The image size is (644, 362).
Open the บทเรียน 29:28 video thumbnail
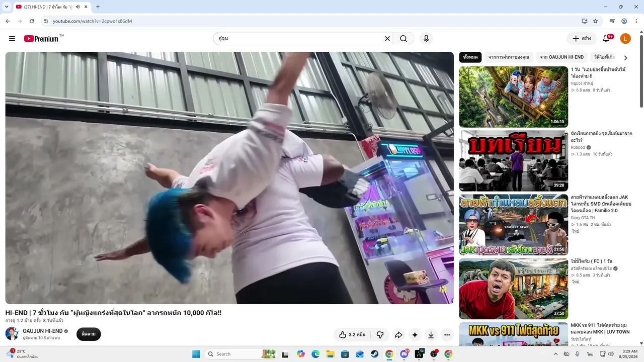point(514,161)
